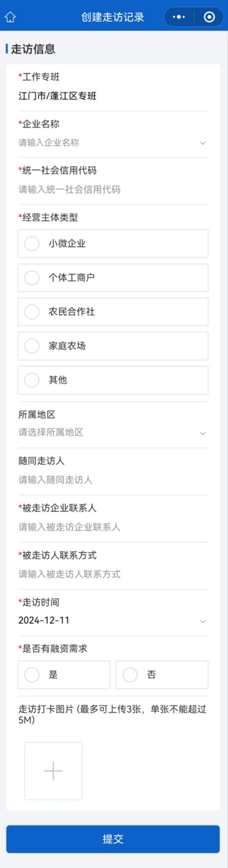This screenshot has height=868, width=228.
Task: Open the 走访时间 date picker
Action: (113, 620)
